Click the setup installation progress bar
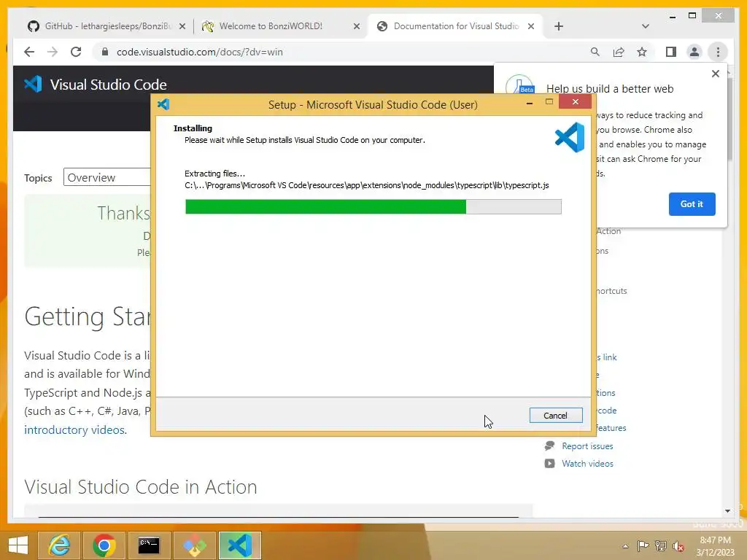Image resolution: width=747 pixels, height=560 pixels. pyautogui.click(x=373, y=206)
